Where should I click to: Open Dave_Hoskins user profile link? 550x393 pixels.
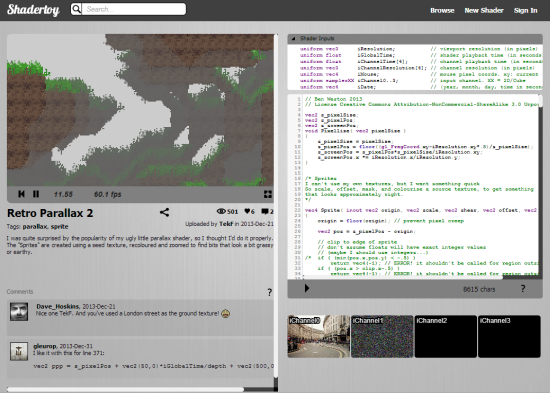click(x=58, y=306)
